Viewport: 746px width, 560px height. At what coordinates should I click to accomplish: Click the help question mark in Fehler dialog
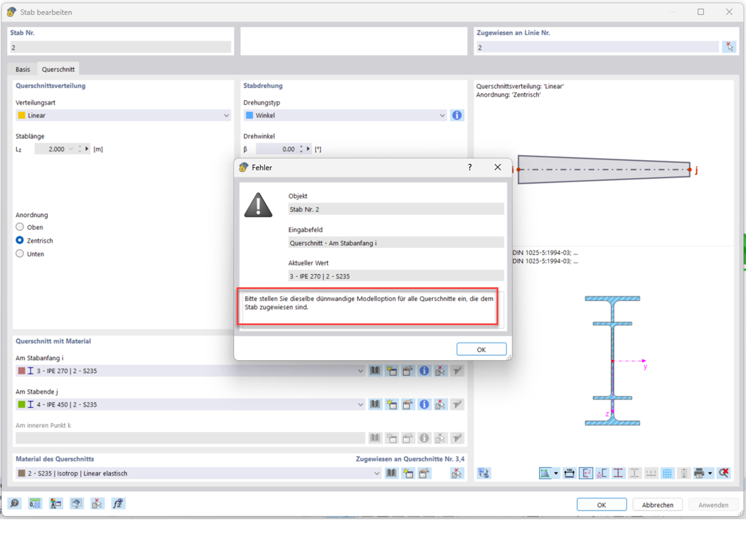click(470, 167)
